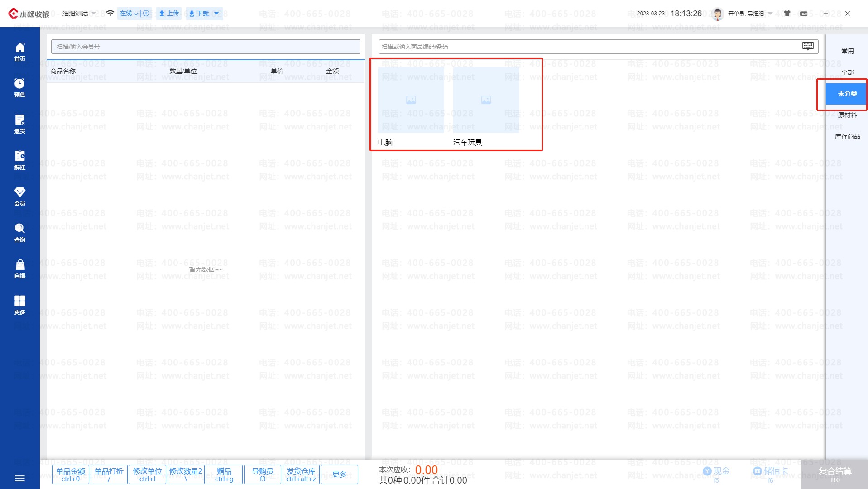Check the Wi-Fi network status icon
Image resolution: width=868 pixels, height=489 pixels.
click(110, 13)
